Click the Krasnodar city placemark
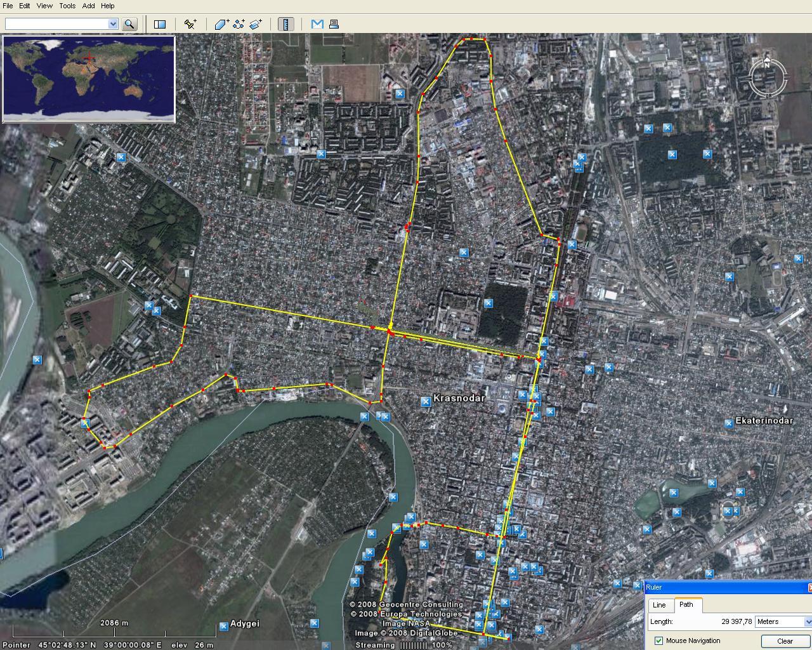The width and height of the screenshot is (812, 650). [x=426, y=401]
